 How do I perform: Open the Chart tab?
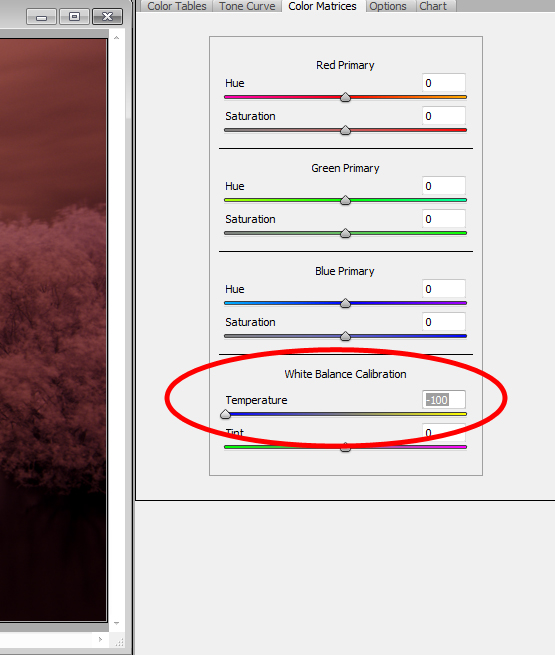[433, 6]
